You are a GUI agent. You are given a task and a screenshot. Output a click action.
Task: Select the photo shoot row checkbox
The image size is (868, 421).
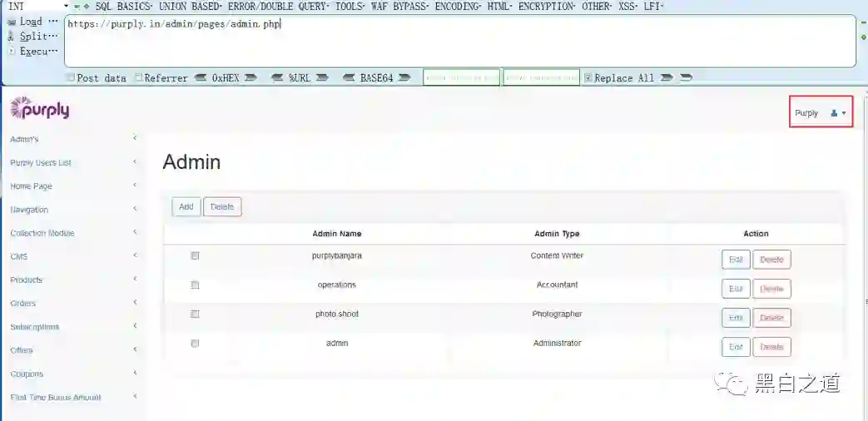195,315
